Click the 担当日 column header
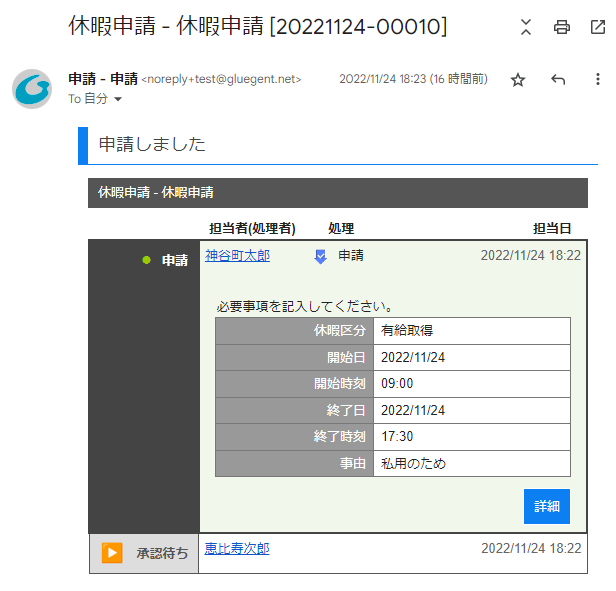Screen dimensions: 616x591 552,228
